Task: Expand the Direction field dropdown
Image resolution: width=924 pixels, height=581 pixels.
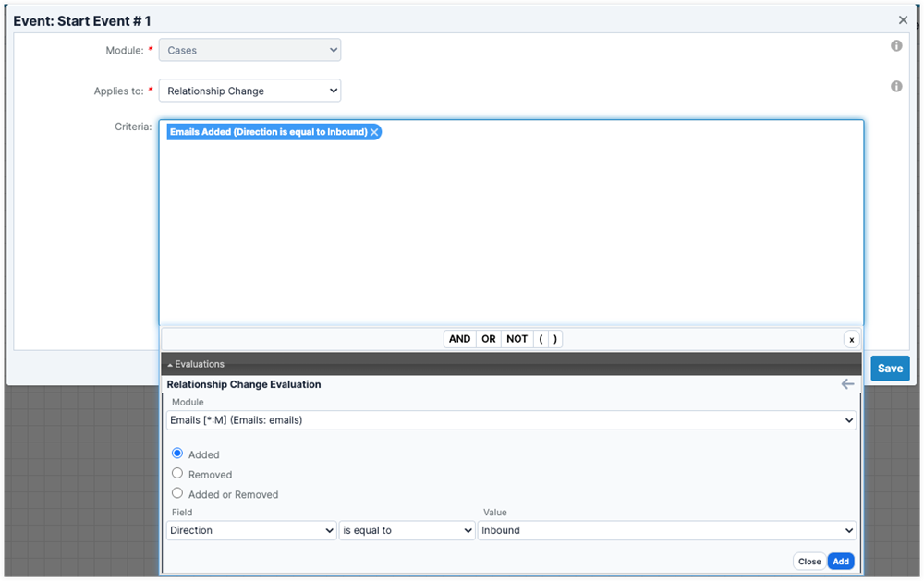Action: click(x=251, y=530)
